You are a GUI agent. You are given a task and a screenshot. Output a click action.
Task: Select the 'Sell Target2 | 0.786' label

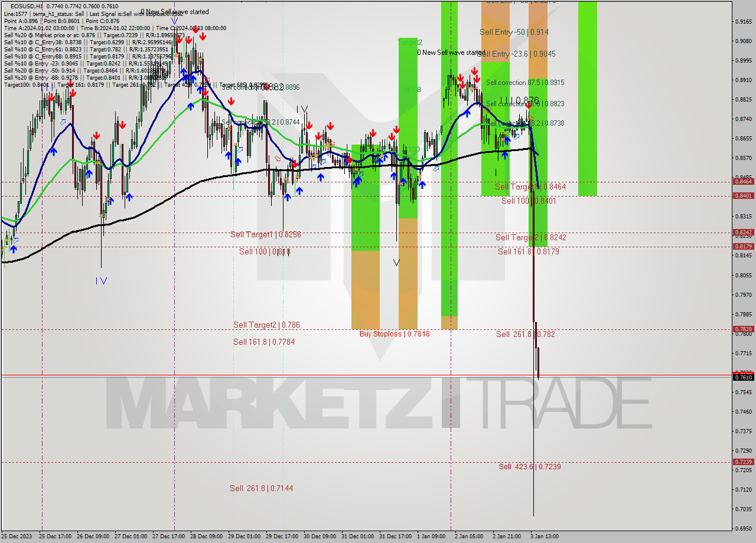pos(266,325)
